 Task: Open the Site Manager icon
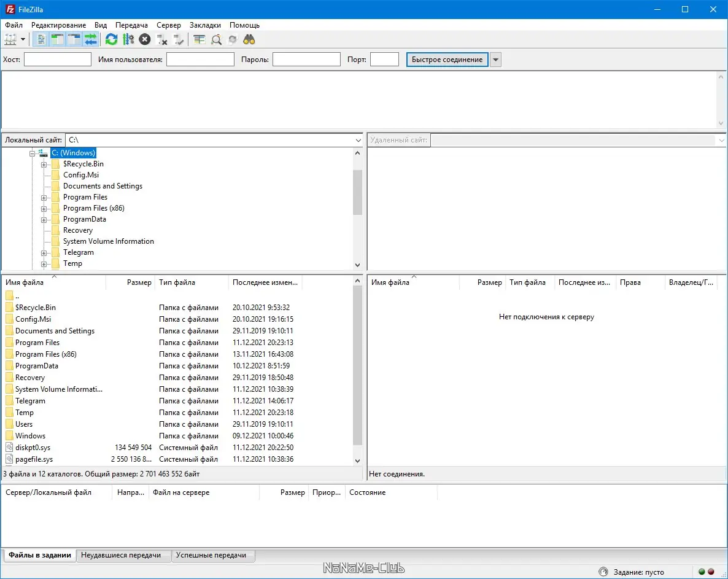click(x=10, y=39)
